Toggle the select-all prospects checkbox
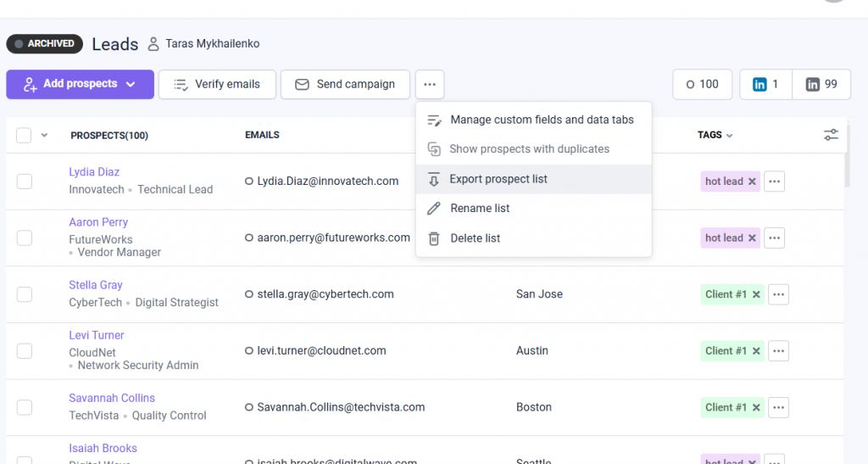Image resolution: width=868 pixels, height=464 pixels. click(24, 135)
